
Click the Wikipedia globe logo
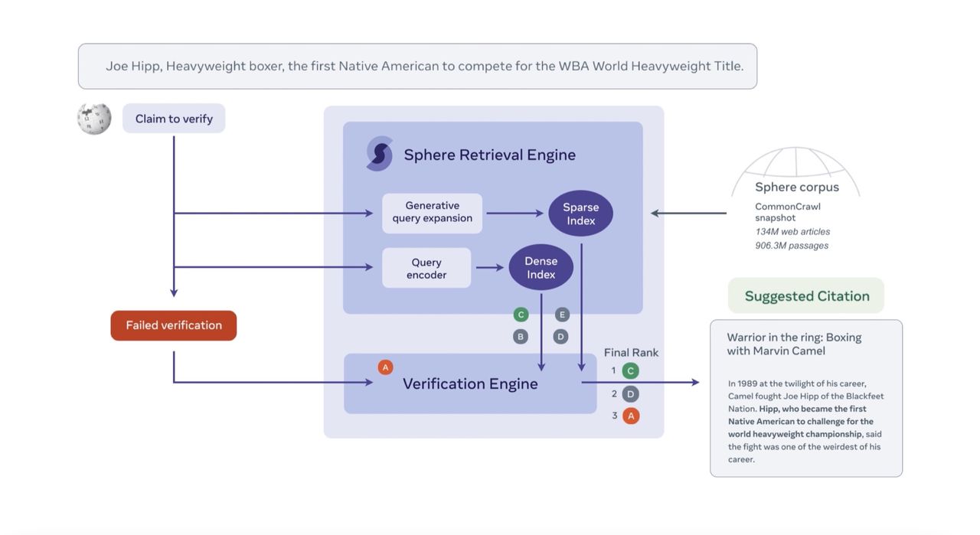[93, 119]
